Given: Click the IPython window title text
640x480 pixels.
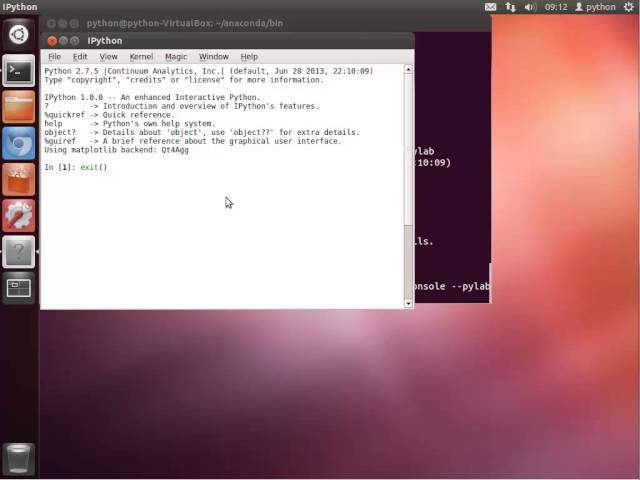Looking at the screenshot, I should (104, 41).
